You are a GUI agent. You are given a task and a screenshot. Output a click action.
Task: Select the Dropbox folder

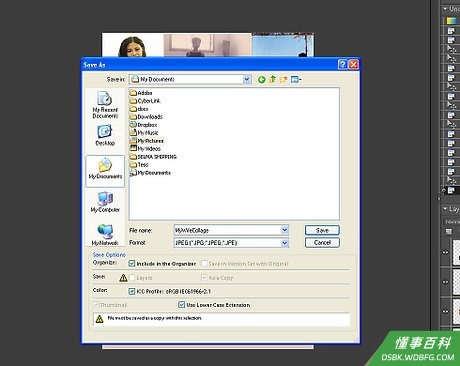click(143, 125)
